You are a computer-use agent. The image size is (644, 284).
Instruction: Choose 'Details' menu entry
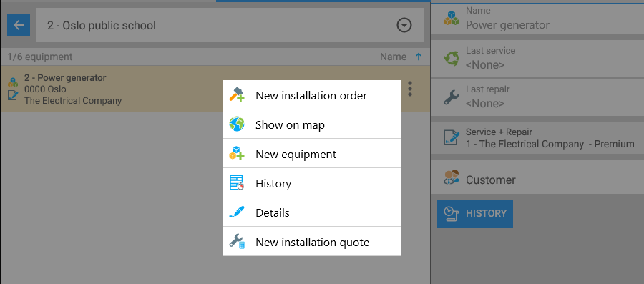[312, 212]
